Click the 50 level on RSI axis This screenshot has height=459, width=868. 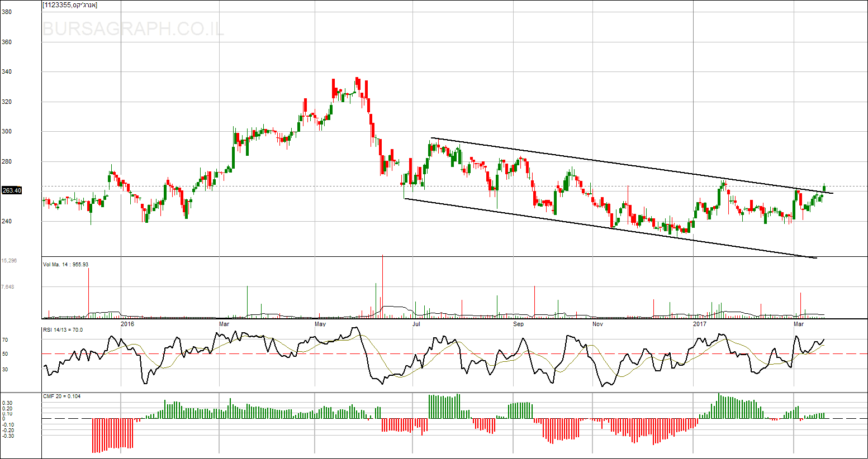[x=5, y=354]
